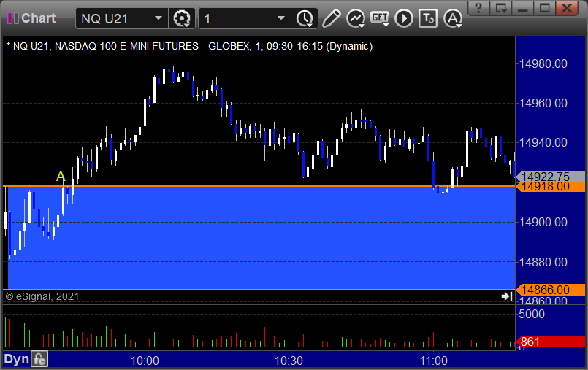Open the symbol settings gear icon
Image resolution: width=588 pixels, height=370 pixels.
click(182, 18)
